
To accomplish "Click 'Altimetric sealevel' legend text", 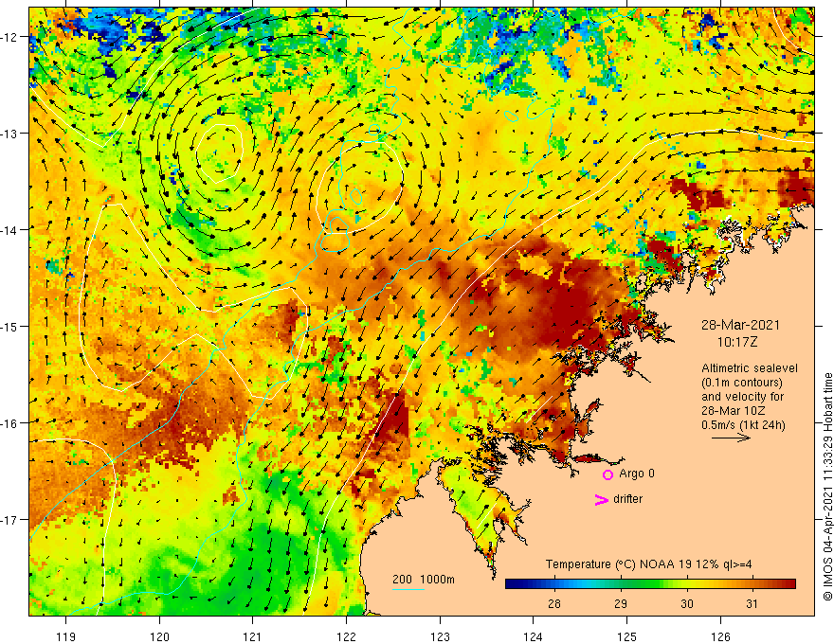I will point(750,368).
